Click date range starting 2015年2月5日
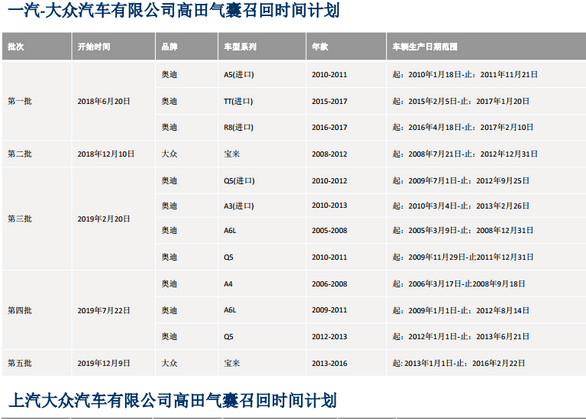The height and width of the screenshot is (419, 586). click(x=461, y=101)
